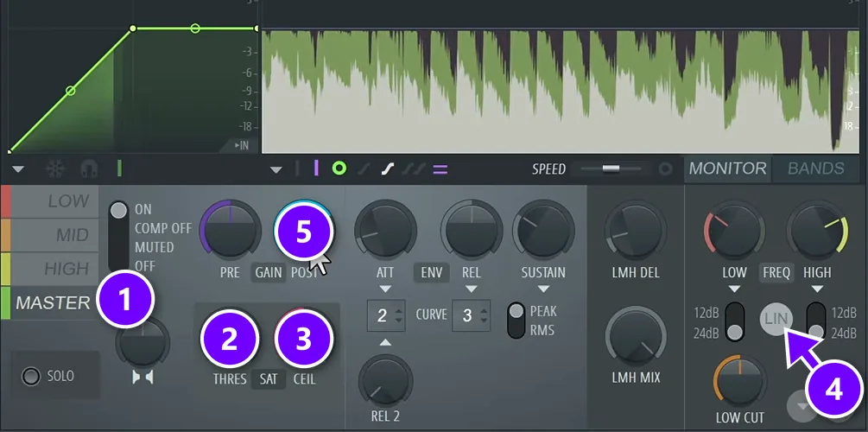The image size is (868, 432).
Task: Click the dim vertical bar before the purple bar
Action: tap(297, 168)
